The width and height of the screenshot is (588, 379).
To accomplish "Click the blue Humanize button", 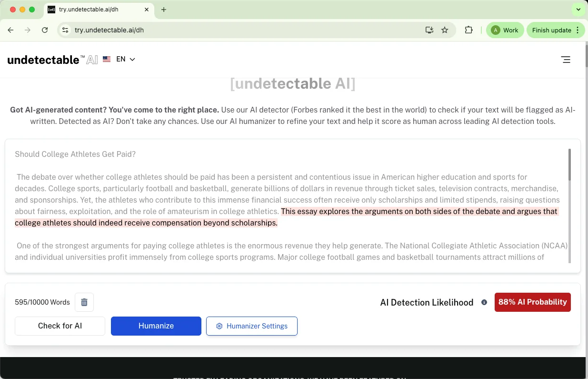I will click(x=156, y=326).
